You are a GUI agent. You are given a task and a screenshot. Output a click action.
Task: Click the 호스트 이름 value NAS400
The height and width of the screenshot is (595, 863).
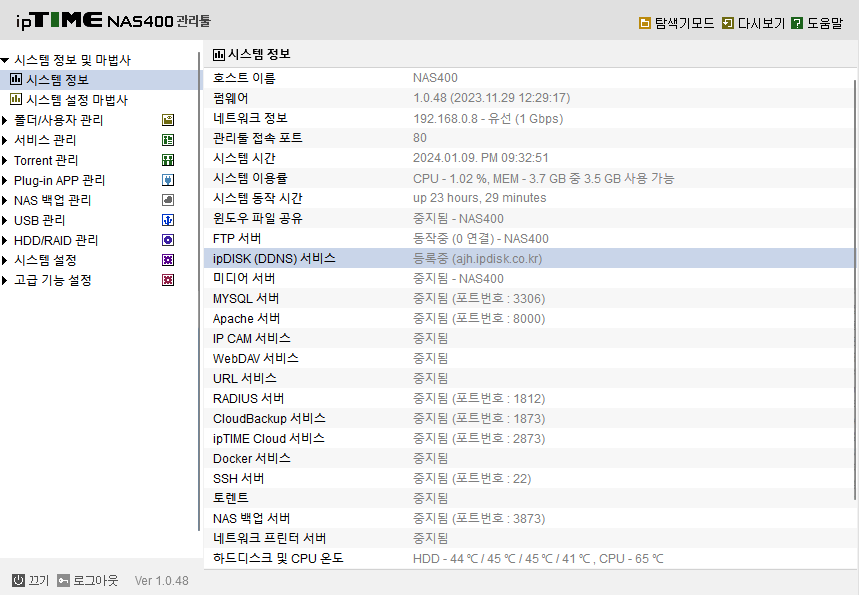coord(435,78)
